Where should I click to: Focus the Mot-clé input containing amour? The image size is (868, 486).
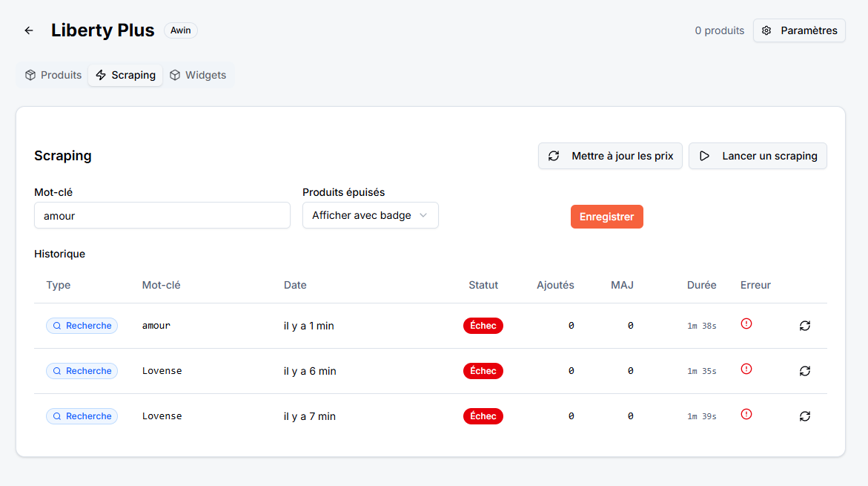[162, 216]
